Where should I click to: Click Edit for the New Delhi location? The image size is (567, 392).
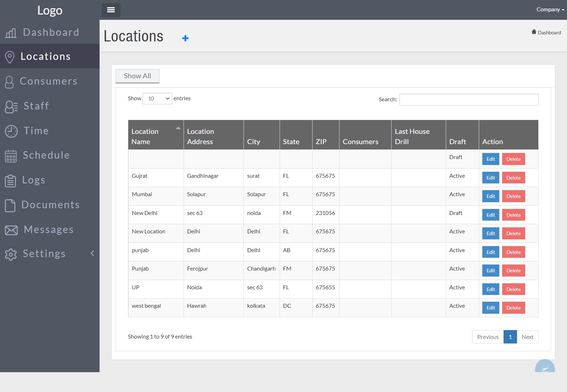click(491, 215)
